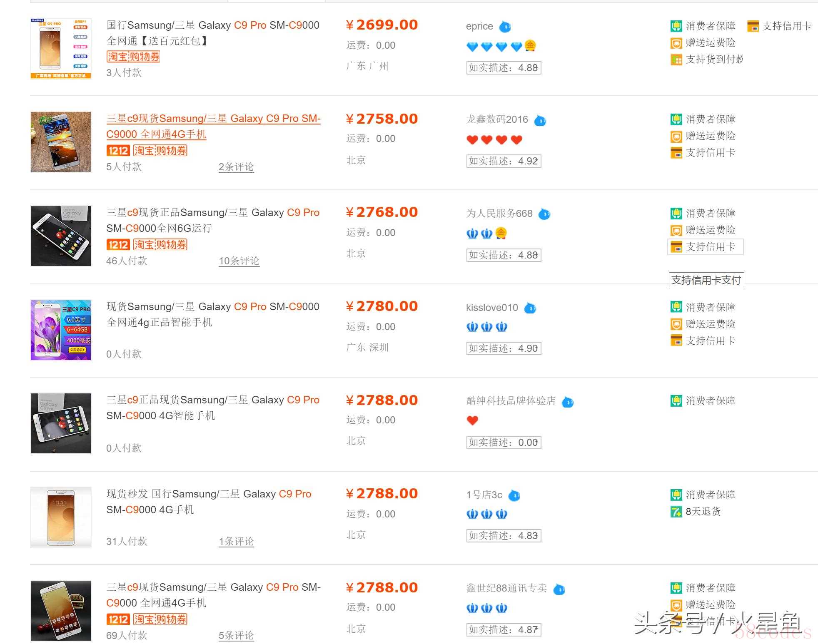The image size is (818, 644).
Task: Click the 8天退货 green icon
Action: coord(676,512)
